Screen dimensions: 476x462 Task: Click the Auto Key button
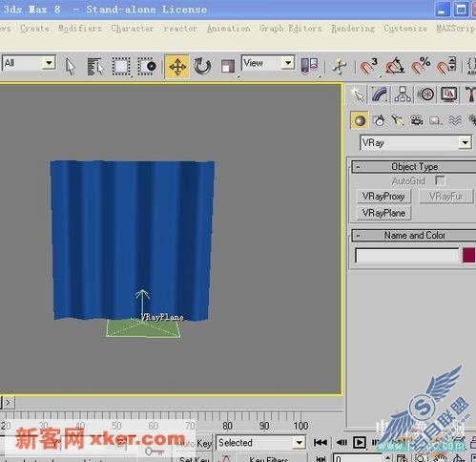pyautogui.click(x=195, y=443)
